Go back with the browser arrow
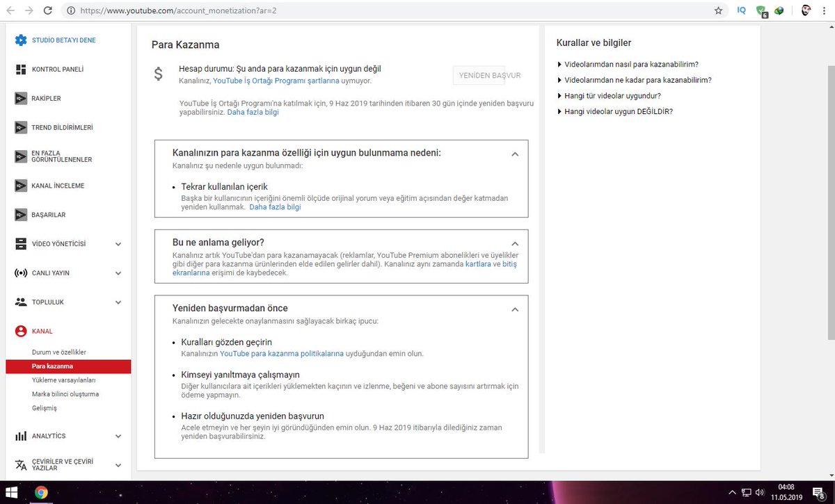Screen dimensions: 835x504 [12, 11]
